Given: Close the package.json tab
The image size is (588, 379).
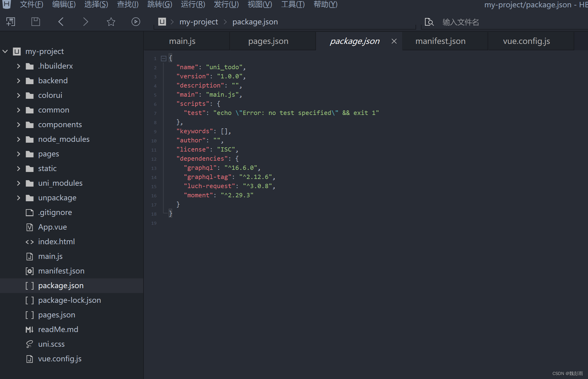Looking at the screenshot, I should pyautogui.click(x=394, y=41).
